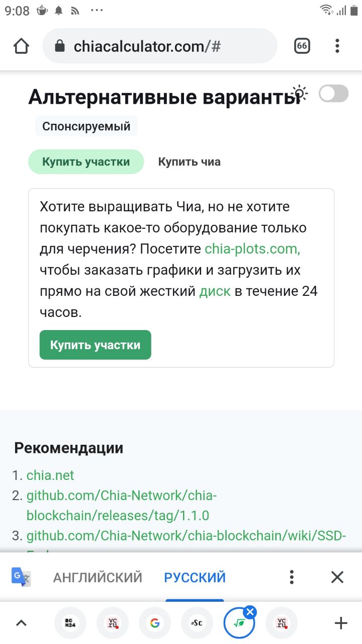Screen dimensions: 362x644
Task: Expand the tab strip with up chevron
Action: pyautogui.click(x=21, y=623)
